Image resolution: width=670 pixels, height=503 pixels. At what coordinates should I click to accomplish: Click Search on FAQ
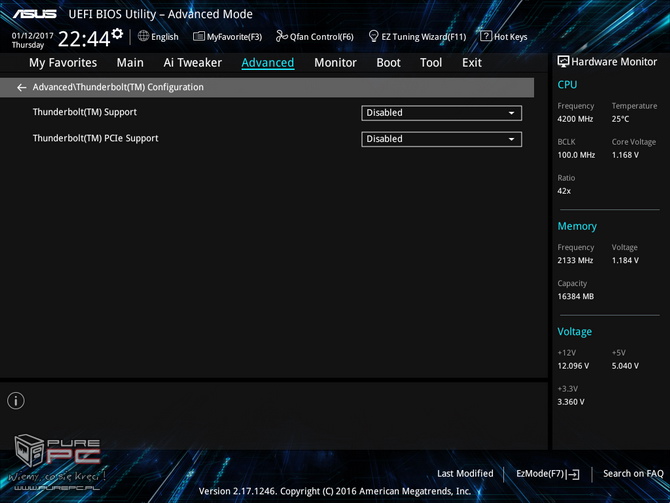point(633,474)
